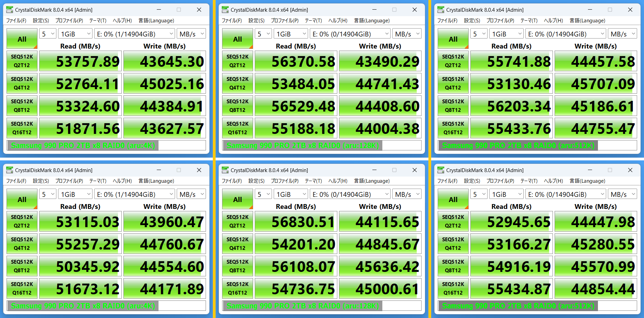Click the 45707.09 write result

596,83
